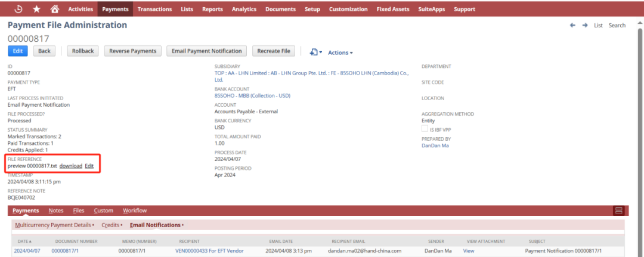Click the RECIPIENT column header
The image size is (644, 257).
[x=190, y=241]
